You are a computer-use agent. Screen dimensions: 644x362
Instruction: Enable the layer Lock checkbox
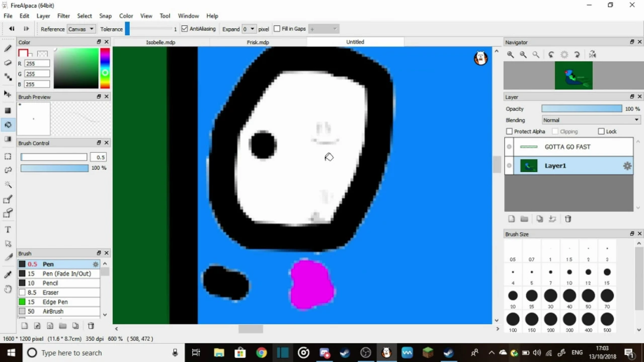(x=601, y=131)
